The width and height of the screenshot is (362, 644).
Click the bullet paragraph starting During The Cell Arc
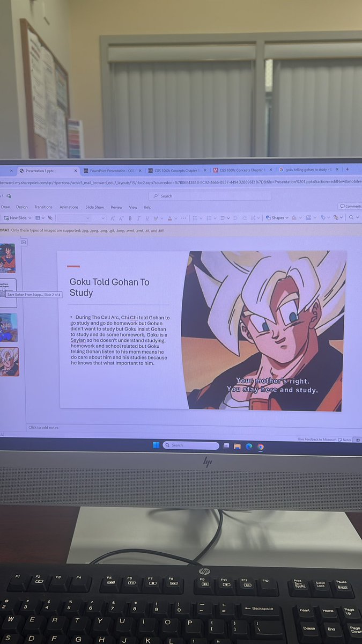click(120, 340)
